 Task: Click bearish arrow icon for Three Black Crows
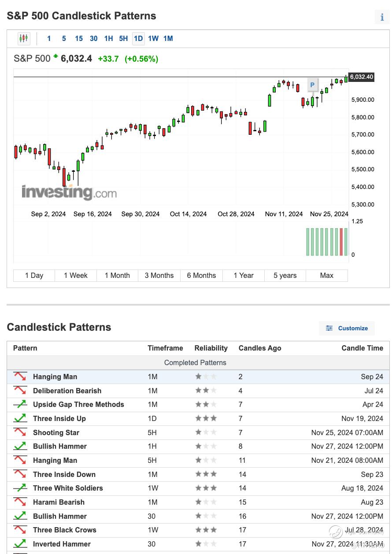point(20,530)
